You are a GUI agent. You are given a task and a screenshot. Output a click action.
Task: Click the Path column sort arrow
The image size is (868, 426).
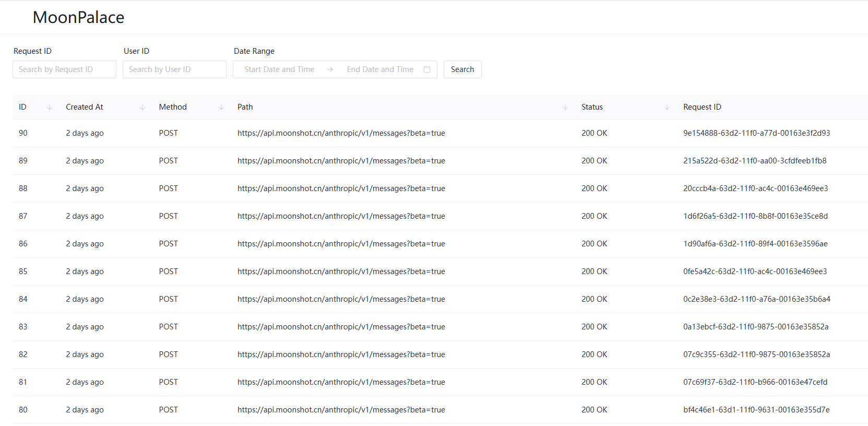(565, 107)
